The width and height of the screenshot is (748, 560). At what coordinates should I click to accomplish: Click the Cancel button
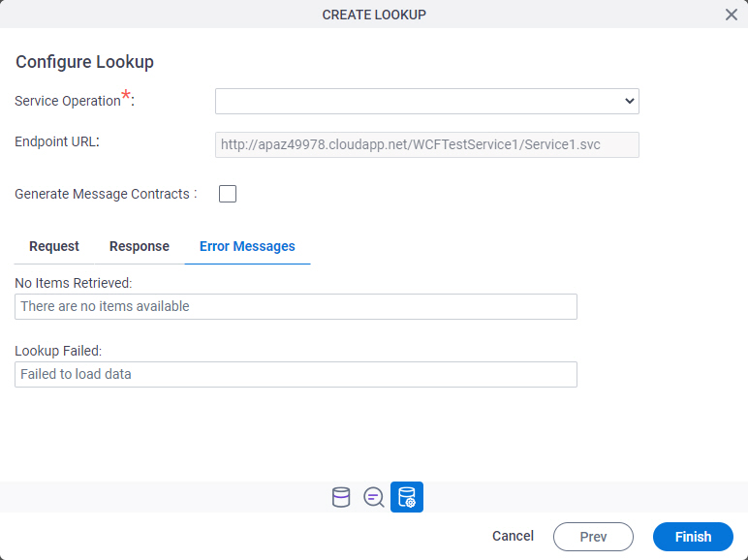pos(513,536)
